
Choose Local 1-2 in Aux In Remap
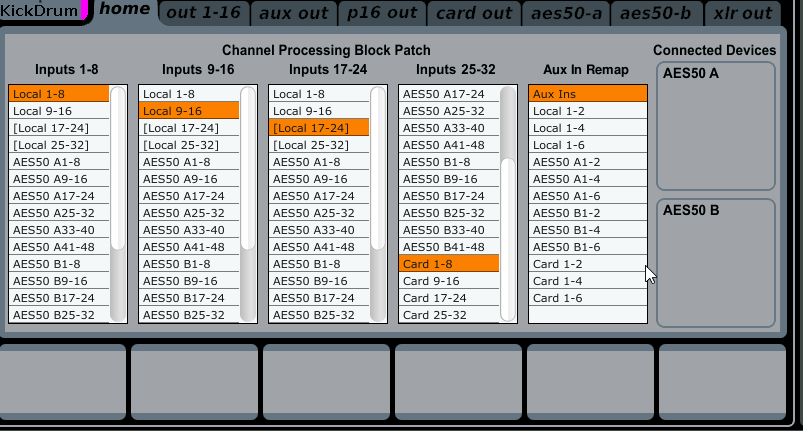(588, 111)
